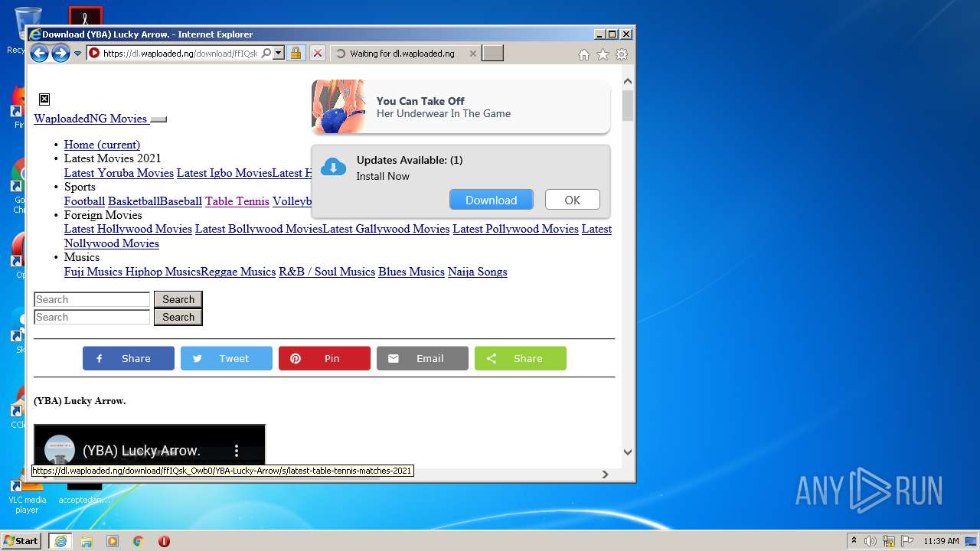The height and width of the screenshot is (551, 980).
Task: Open Favorites star icon
Action: click(603, 54)
